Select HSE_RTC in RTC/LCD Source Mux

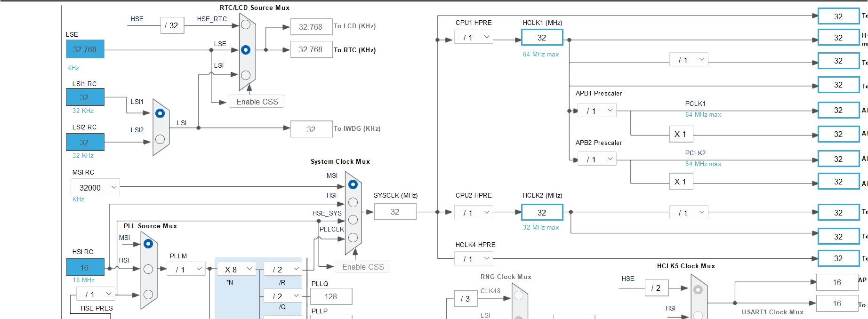pos(246,25)
